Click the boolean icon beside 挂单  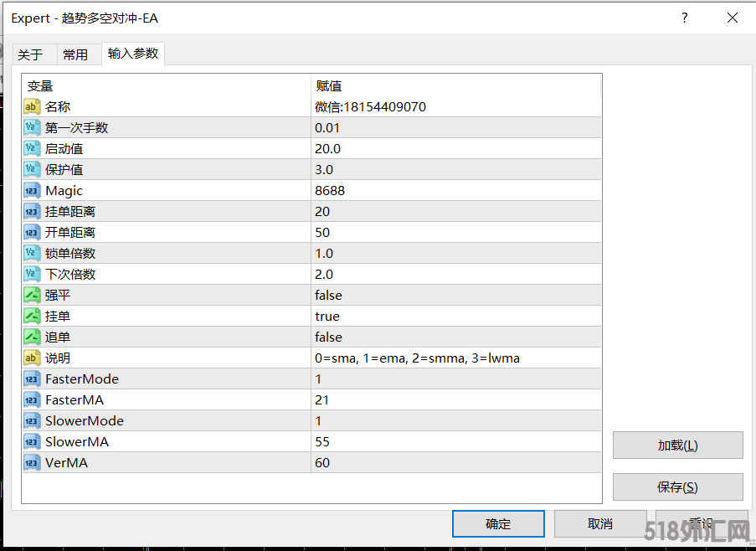tap(32, 316)
